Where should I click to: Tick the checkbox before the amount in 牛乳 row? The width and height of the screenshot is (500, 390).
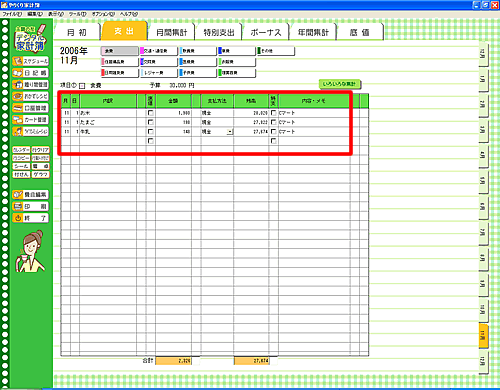(151, 132)
